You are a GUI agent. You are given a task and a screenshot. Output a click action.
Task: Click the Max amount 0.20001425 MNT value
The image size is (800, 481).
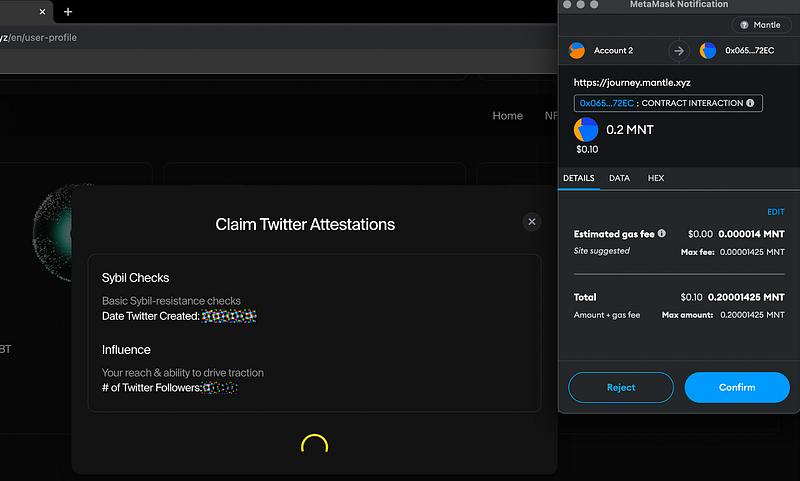click(752, 315)
